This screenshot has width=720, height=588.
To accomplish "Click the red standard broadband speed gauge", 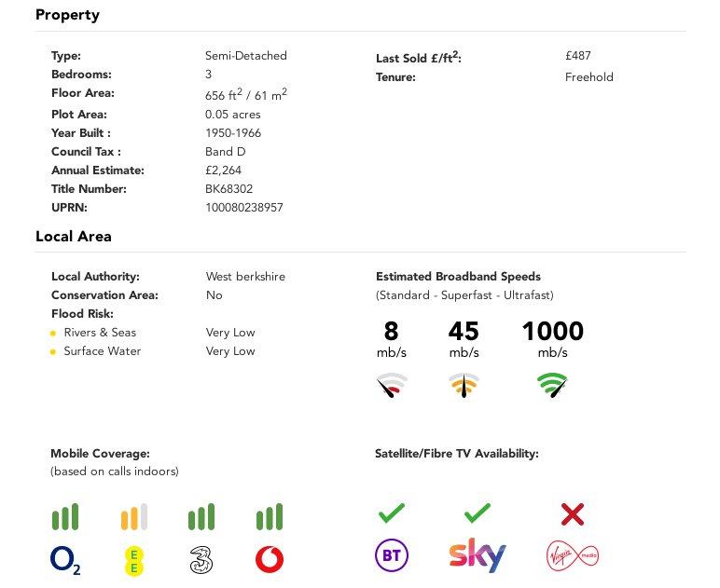I will pyautogui.click(x=392, y=385).
